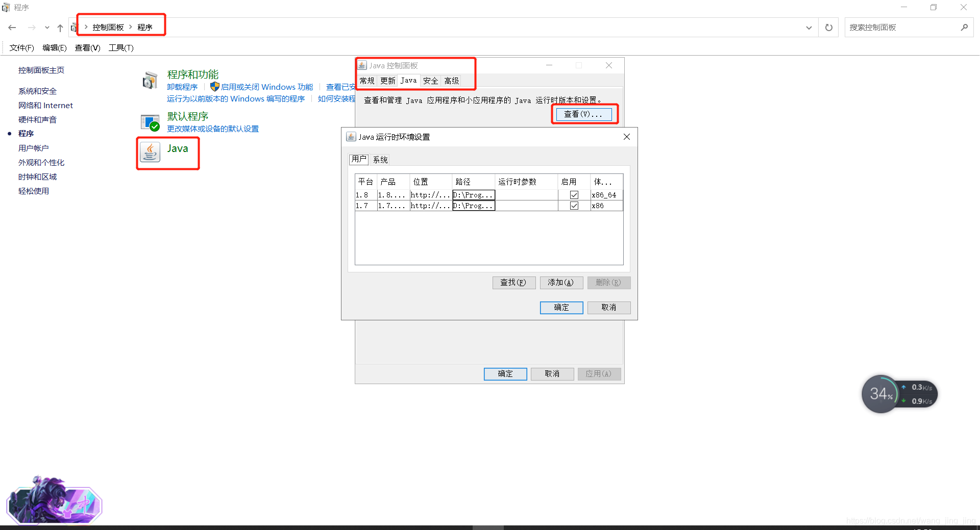980x530 pixels.
Task: Click the 查看(V)... button
Action: pyautogui.click(x=583, y=114)
